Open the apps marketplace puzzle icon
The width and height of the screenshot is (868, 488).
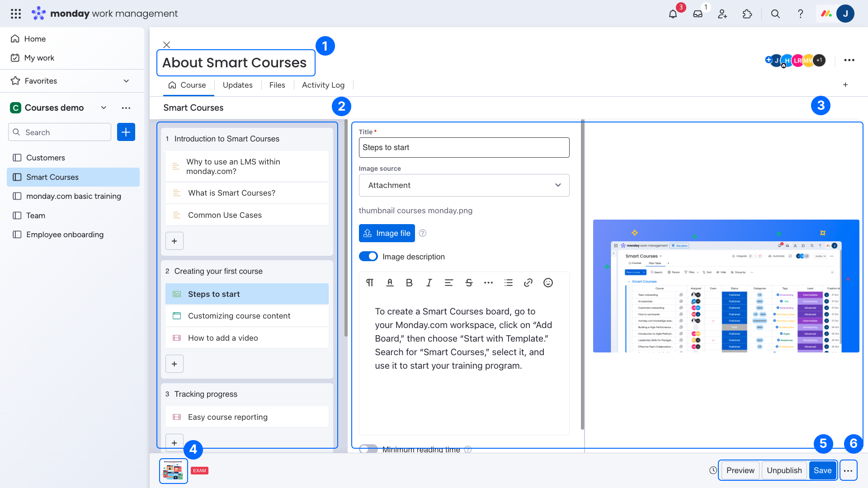point(747,14)
